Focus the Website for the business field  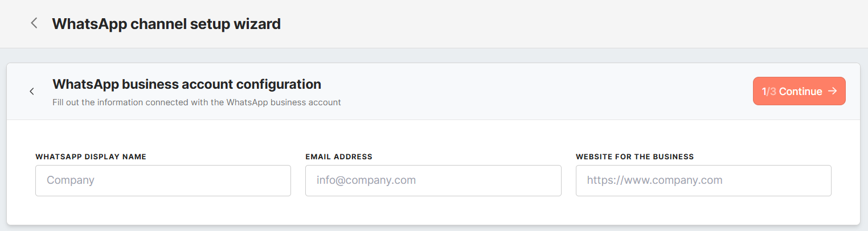click(x=703, y=181)
